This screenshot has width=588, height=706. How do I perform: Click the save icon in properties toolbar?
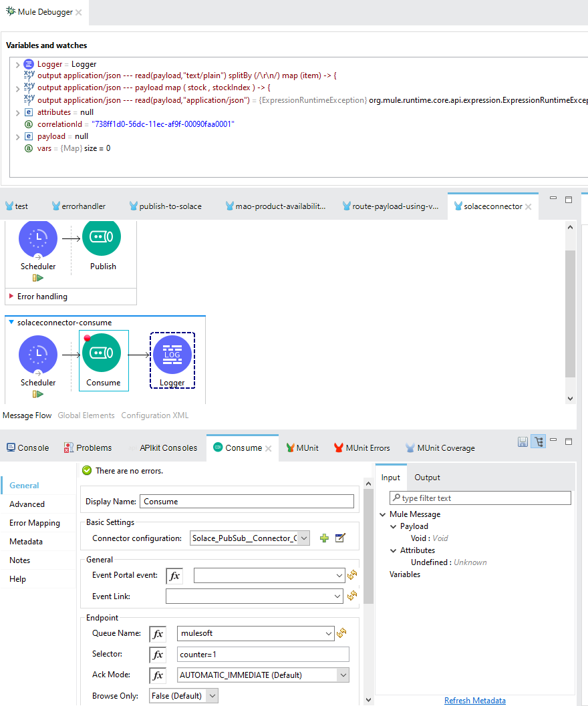523,442
